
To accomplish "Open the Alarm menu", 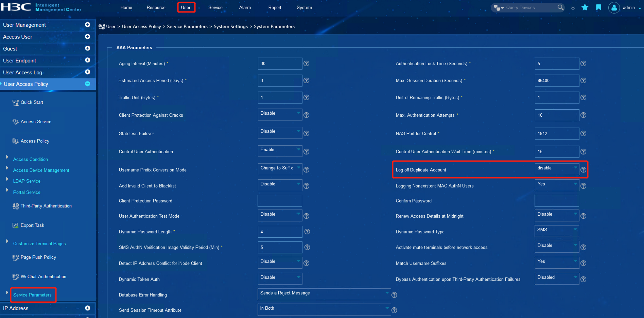I will point(245,7).
